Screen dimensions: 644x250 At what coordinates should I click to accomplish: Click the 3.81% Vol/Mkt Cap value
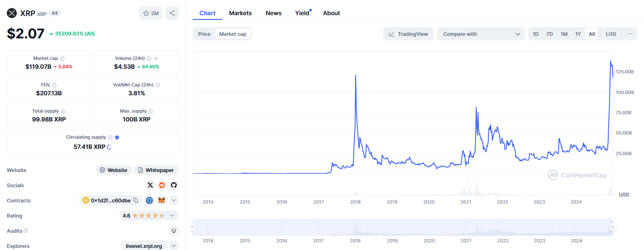136,93
